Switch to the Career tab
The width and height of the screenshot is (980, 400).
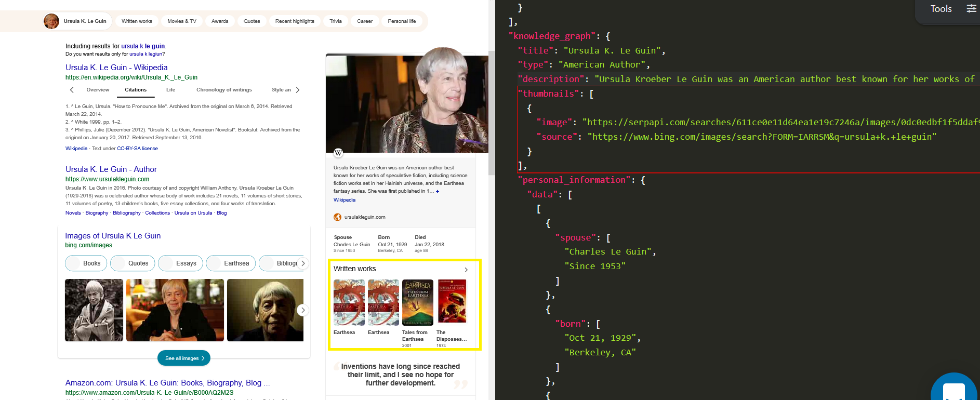tap(365, 21)
